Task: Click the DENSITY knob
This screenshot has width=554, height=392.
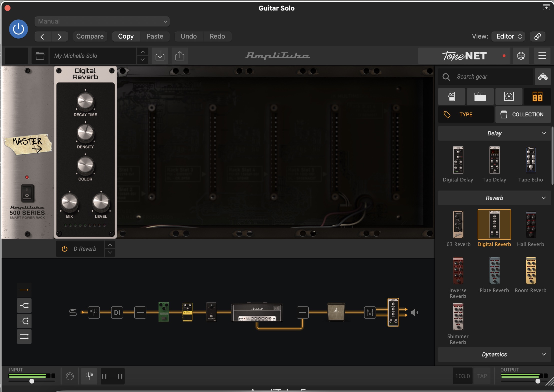Action: pyautogui.click(x=85, y=133)
